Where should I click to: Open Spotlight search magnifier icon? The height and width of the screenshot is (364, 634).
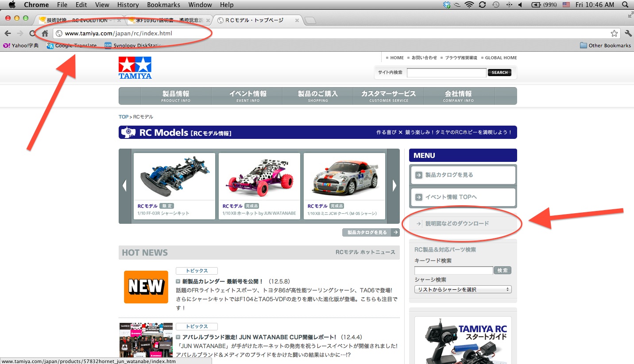point(625,5)
